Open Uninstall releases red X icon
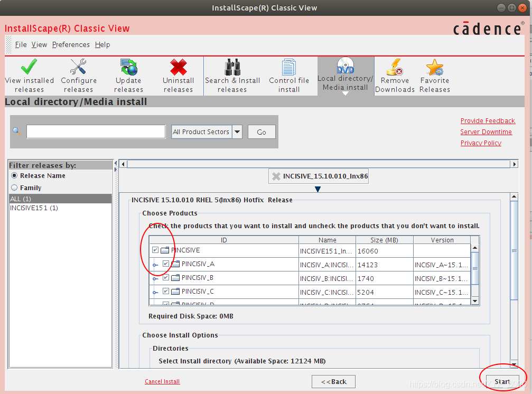 click(179, 67)
